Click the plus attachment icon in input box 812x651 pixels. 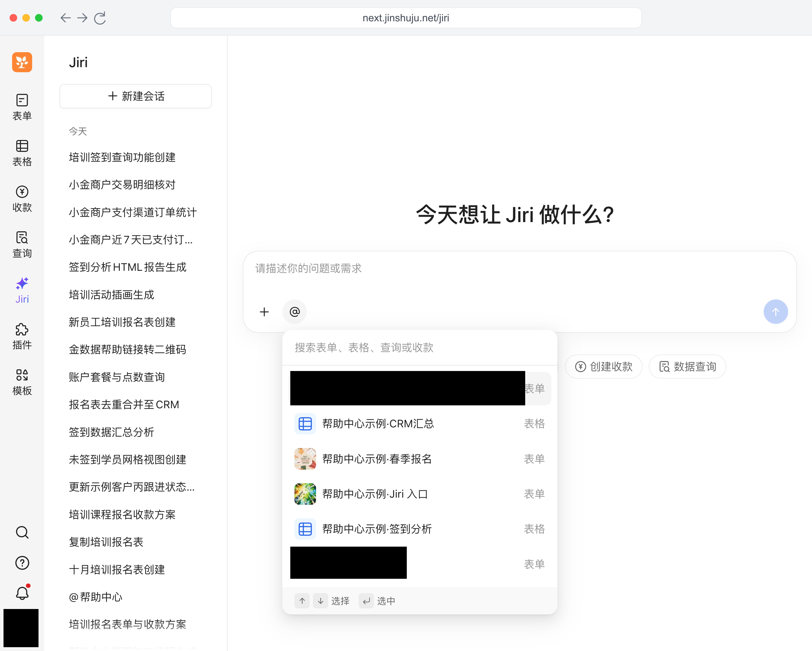[x=265, y=312]
